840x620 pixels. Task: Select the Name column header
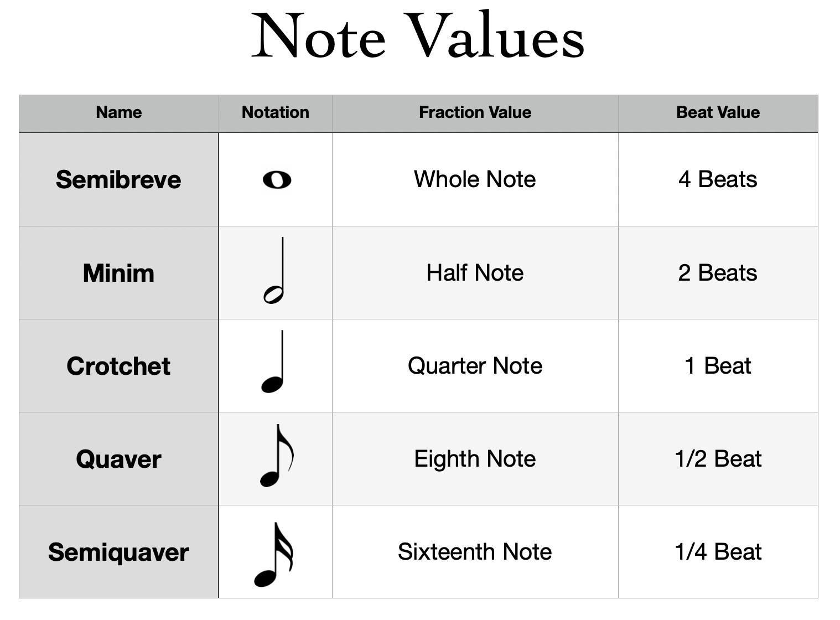(x=119, y=113)
